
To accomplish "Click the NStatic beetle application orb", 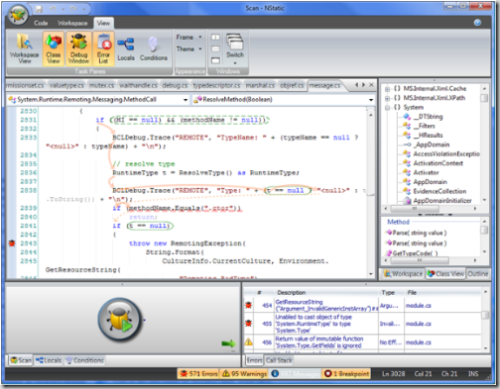I will (17, 15).
